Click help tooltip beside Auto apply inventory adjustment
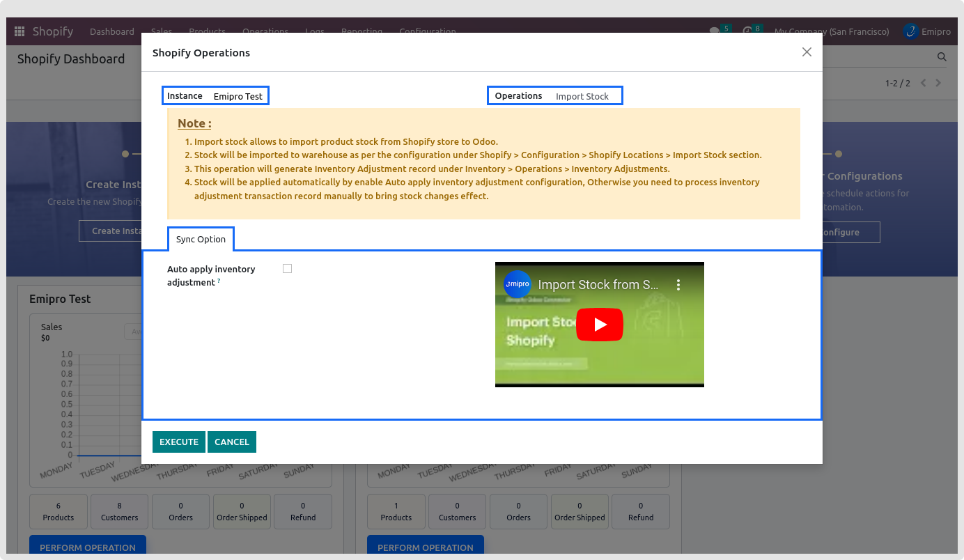This screenshot has height=560, width=964. pos(219,281)
